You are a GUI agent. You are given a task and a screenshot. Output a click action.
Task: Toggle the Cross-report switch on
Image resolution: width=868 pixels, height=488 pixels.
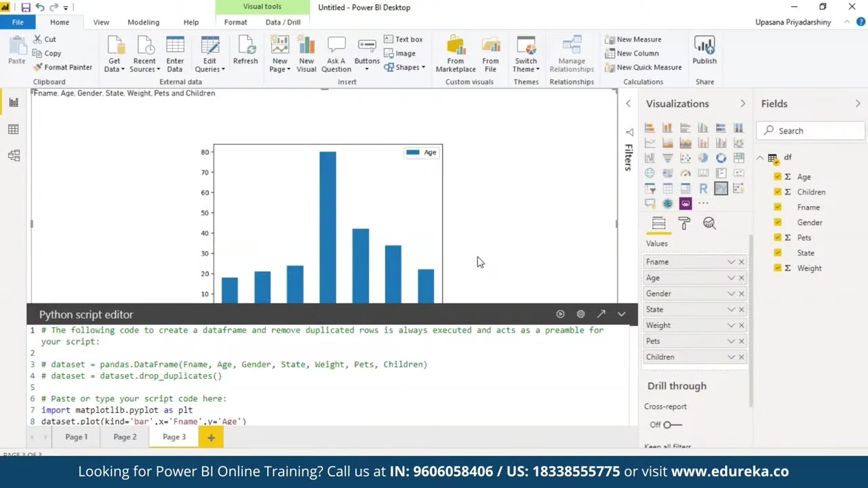coord(672,425)
